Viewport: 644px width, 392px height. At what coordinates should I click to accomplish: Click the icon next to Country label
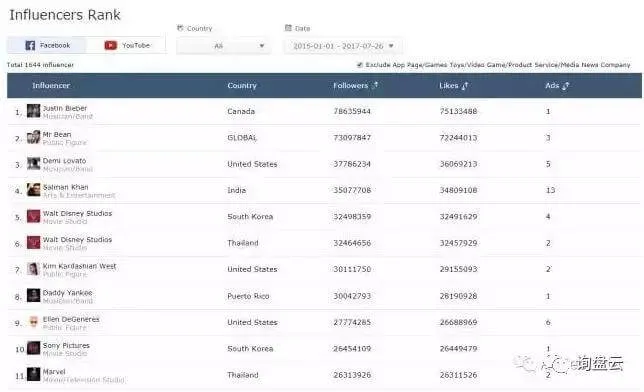[180, 28]
